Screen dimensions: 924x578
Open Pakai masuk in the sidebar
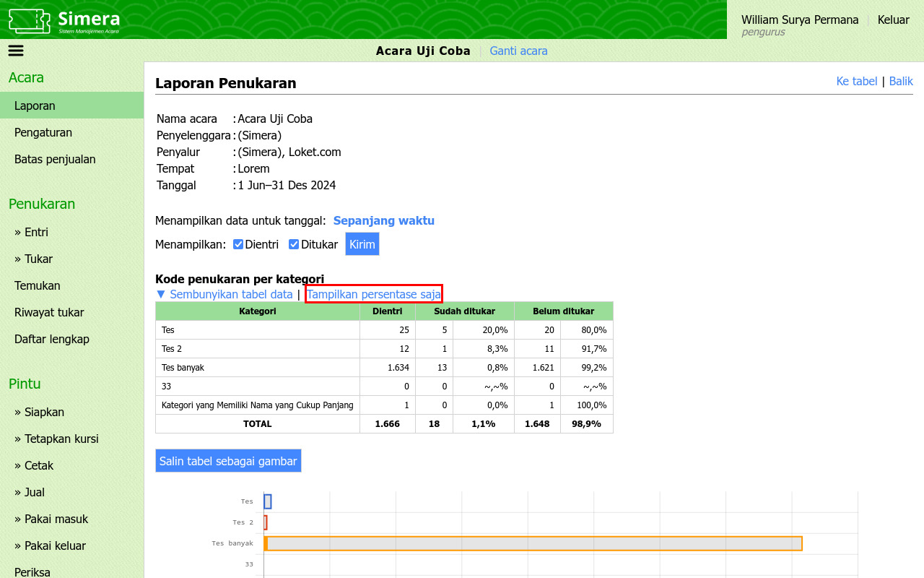tap(71, 519)
